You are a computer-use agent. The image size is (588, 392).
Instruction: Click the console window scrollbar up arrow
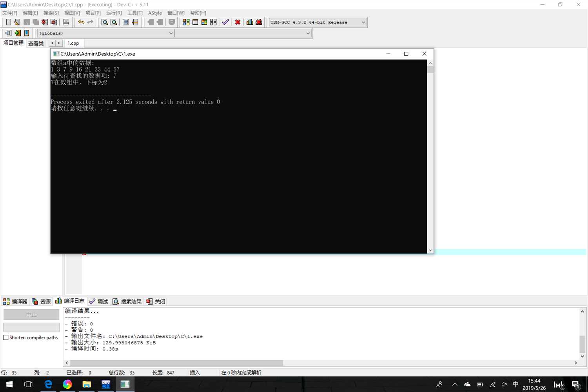(x=430, y=63)
